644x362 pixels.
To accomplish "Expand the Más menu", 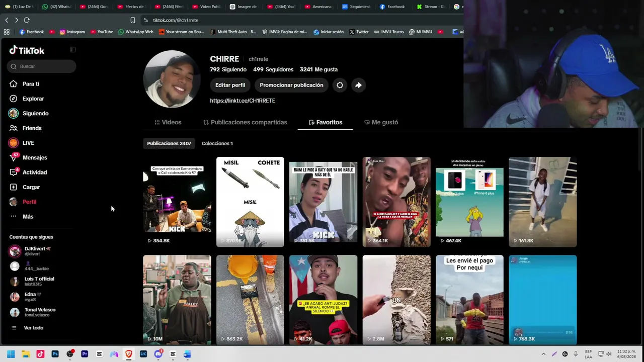I will [21, 217].
